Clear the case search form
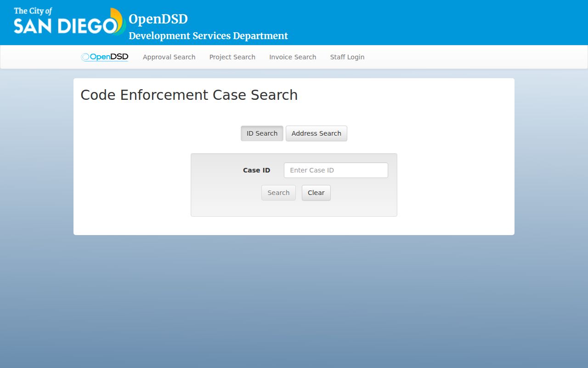The image size is (588, 368). (316, 193)
